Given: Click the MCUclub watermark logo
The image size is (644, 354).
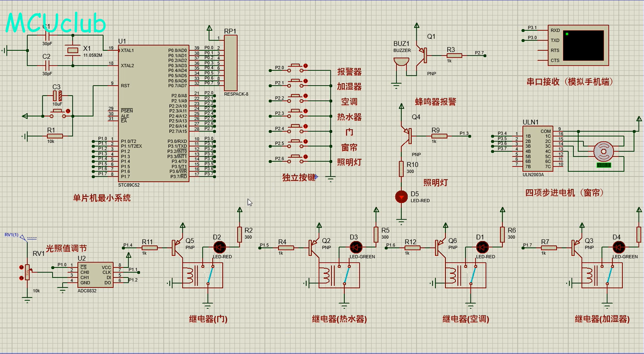Looking at the screenshot, I should tap(55, 23).
